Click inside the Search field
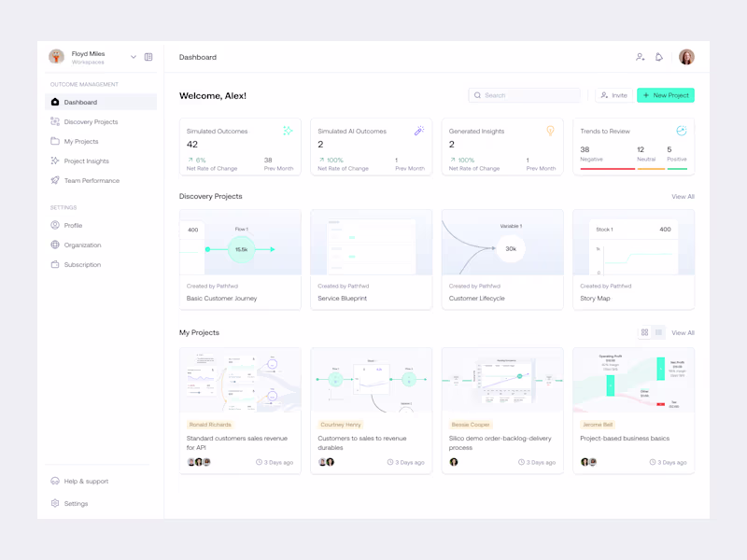This screenshot has height=560, width=747. pyautogui.click(x=523, y=95)
